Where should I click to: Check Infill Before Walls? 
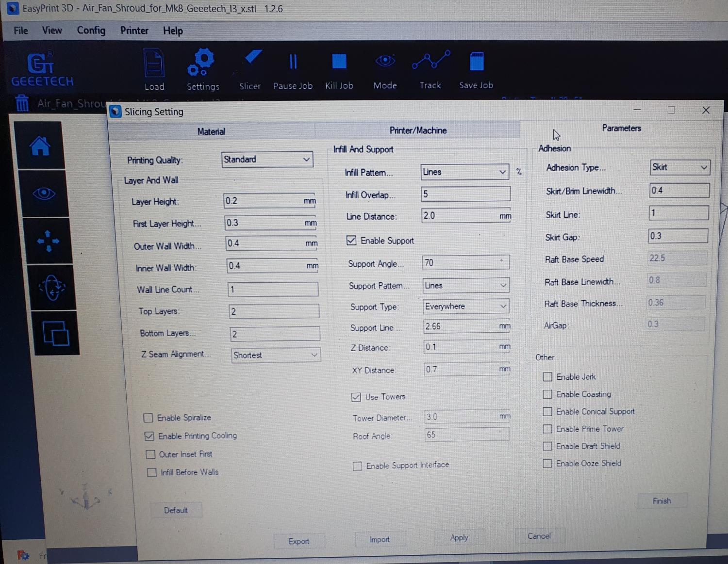click(152, 472)
